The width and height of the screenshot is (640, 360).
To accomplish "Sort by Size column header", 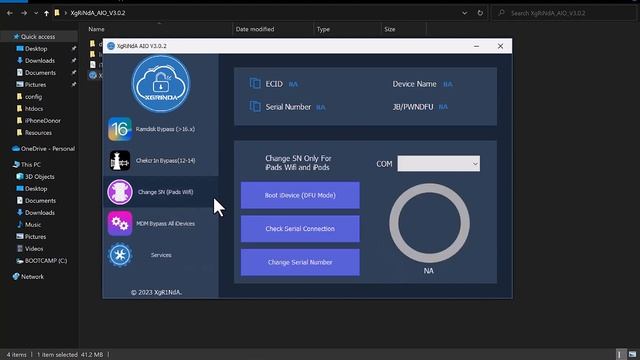I will pyautogui.click(x=390, y=29).
